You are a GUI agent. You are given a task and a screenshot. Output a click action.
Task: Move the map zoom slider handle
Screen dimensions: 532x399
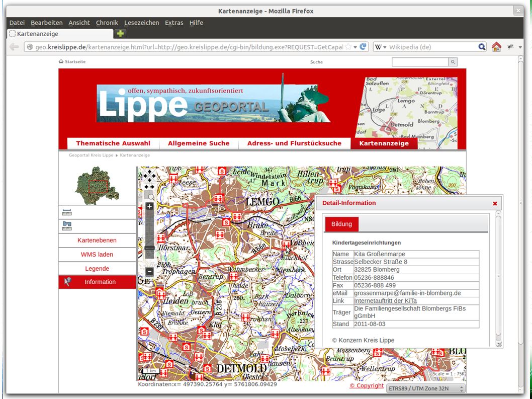click(x=149, y=248)
